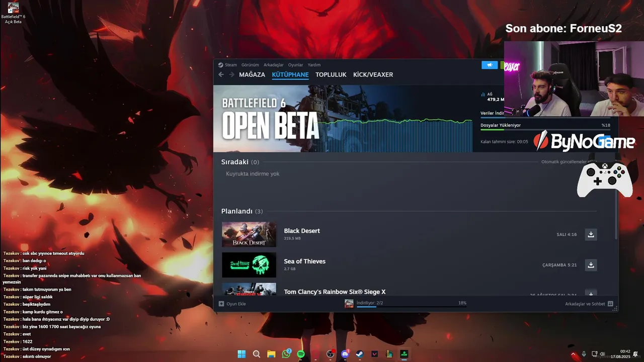Viewport: 644px width, 362px height.
Task: Switch to the MAĞAZA tab
Action: (252, 74)
